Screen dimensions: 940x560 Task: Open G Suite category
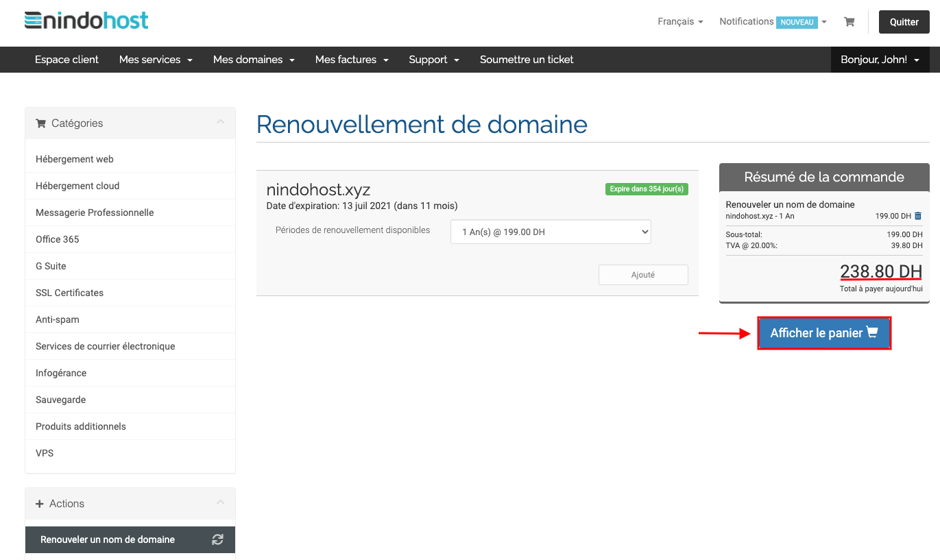pos(130,266)
